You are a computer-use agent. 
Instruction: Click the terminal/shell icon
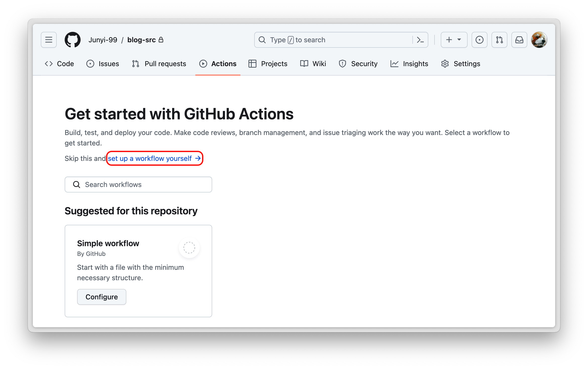421,40
